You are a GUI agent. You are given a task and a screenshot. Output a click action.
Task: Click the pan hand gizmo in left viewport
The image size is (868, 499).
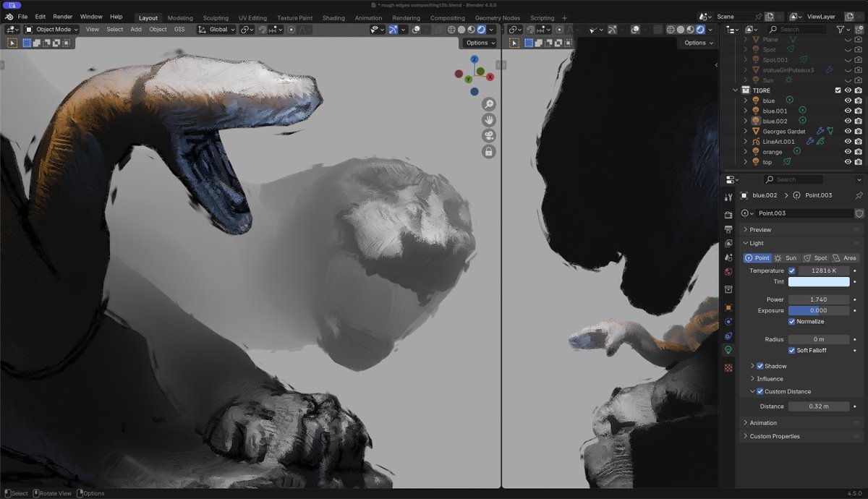[489, 120]
